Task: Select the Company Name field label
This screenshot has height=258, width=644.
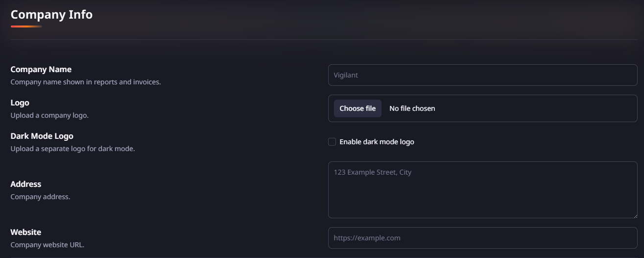Action: click(41, 70)
